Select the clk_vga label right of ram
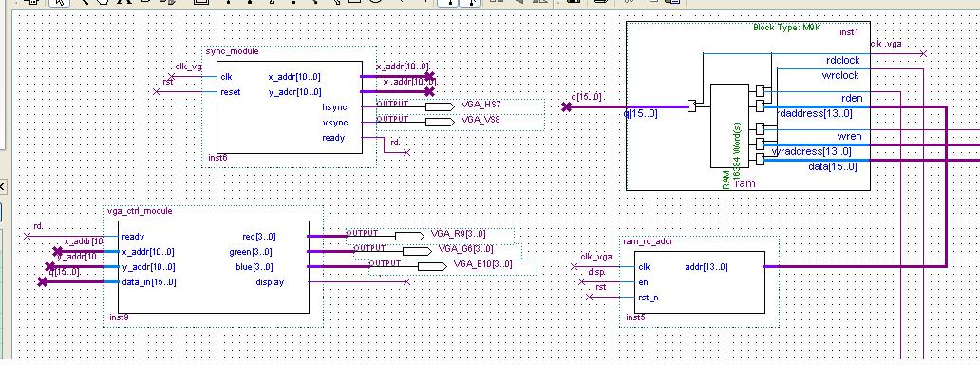The image size is (980, 365). [x=886, y=44]
